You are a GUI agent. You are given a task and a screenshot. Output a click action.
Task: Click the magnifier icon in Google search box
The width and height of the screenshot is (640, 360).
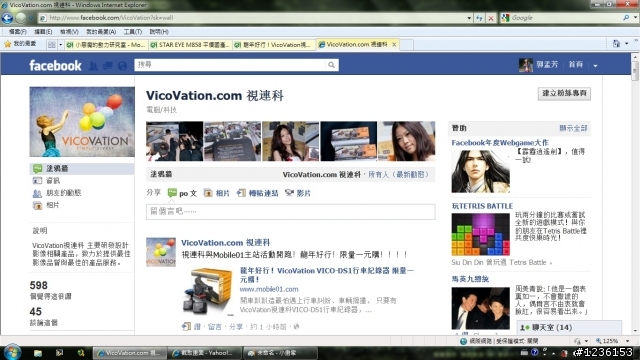tap(626, 18)
